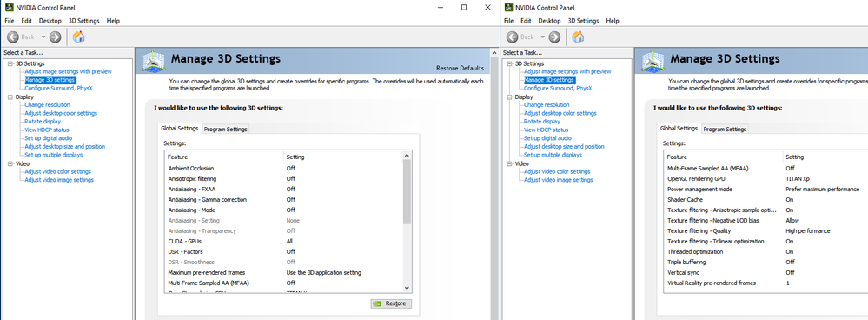Open Adjust desktop size and position in the left window
Screen dimensions: 868x320
pos(65,147)
